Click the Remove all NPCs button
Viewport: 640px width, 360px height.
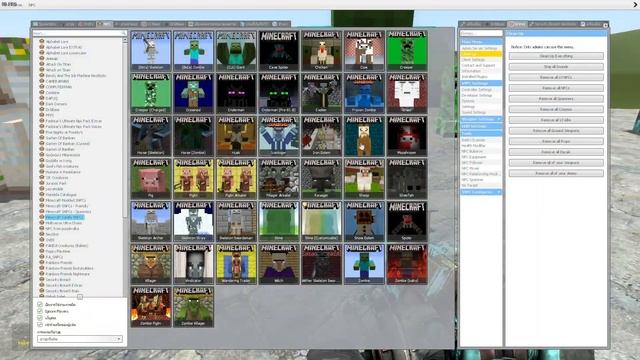(556, 88)
